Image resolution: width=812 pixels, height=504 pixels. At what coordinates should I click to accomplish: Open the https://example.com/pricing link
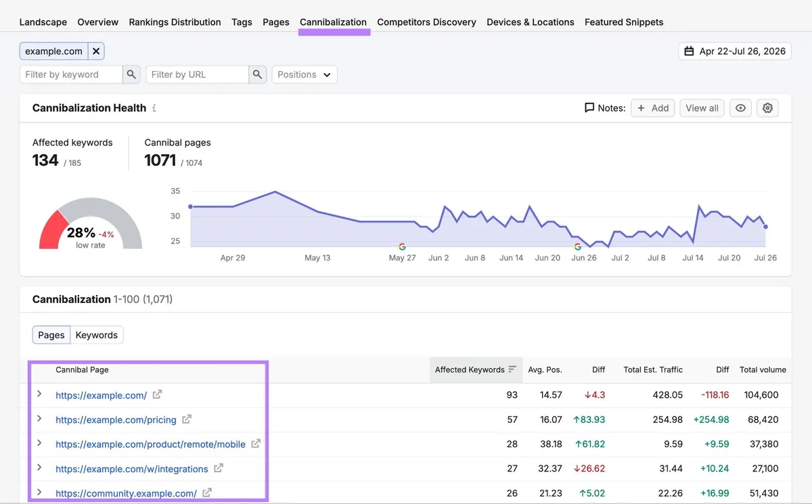116,419
